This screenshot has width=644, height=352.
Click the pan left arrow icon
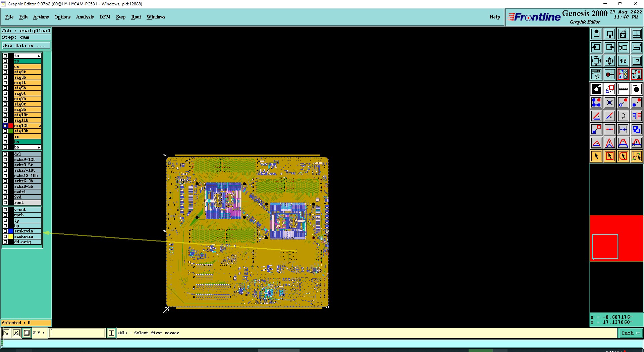pos(596,47)
